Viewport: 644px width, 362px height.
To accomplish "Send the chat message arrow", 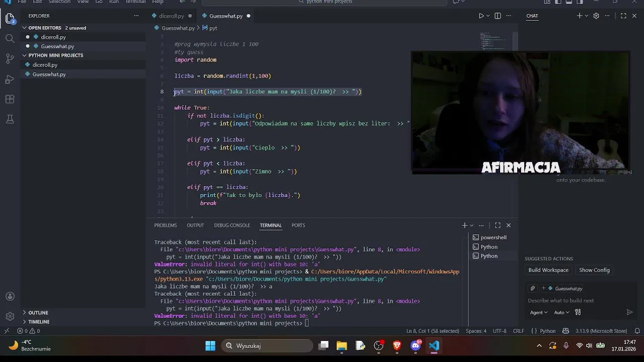I will [x=629, y=312].
